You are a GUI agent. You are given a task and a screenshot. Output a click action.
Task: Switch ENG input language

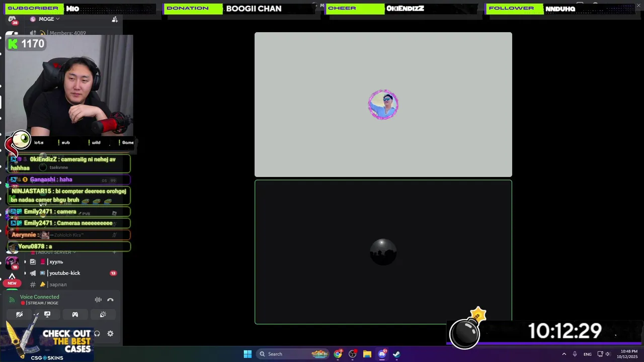tap(587, 354)
